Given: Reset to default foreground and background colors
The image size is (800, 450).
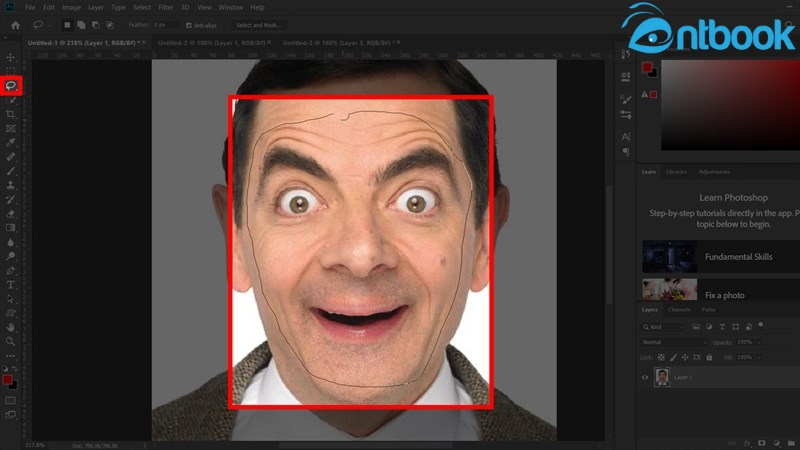Looking at the screenshot, I should tap(5, 368).
